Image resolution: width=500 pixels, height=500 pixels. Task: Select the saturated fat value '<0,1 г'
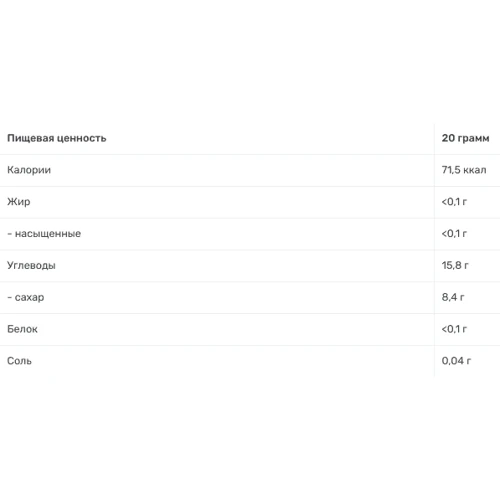(454, 233)
